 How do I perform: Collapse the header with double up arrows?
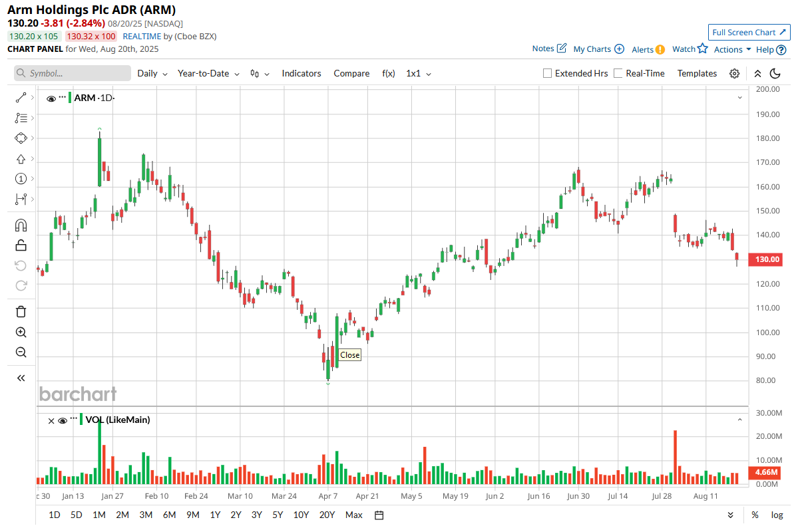pyautogui.click(x=757, y=74)
